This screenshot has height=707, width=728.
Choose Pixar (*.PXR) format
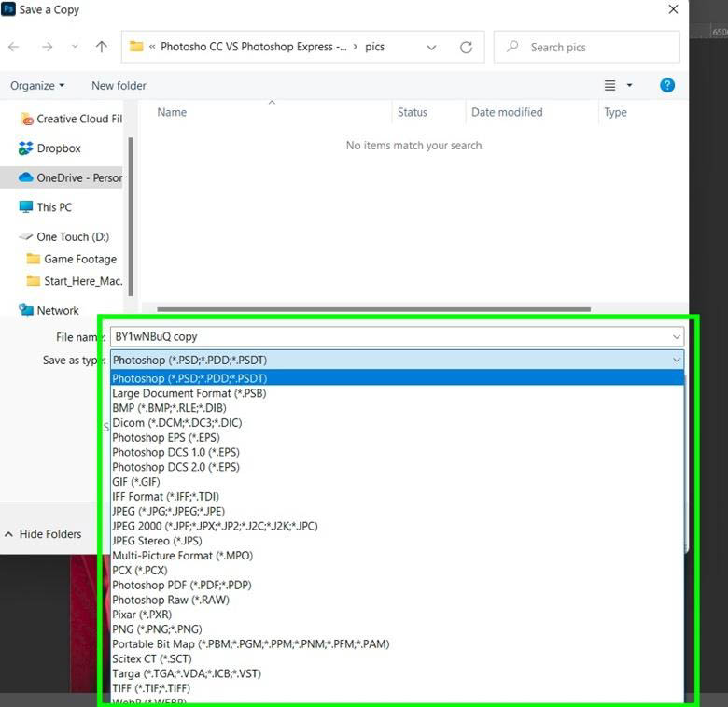397,615
